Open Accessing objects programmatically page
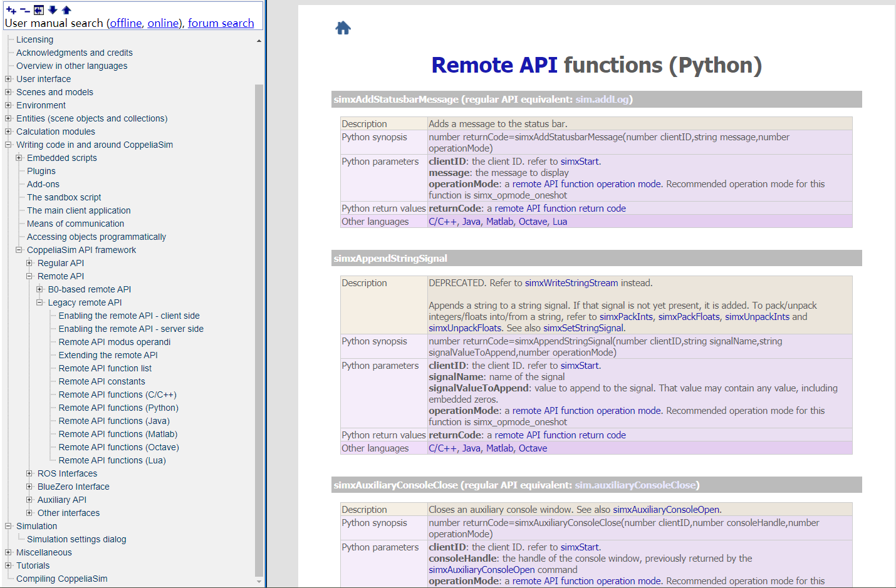Image resolution: width=896 pixels, height=588 pixels. point(96,237)
